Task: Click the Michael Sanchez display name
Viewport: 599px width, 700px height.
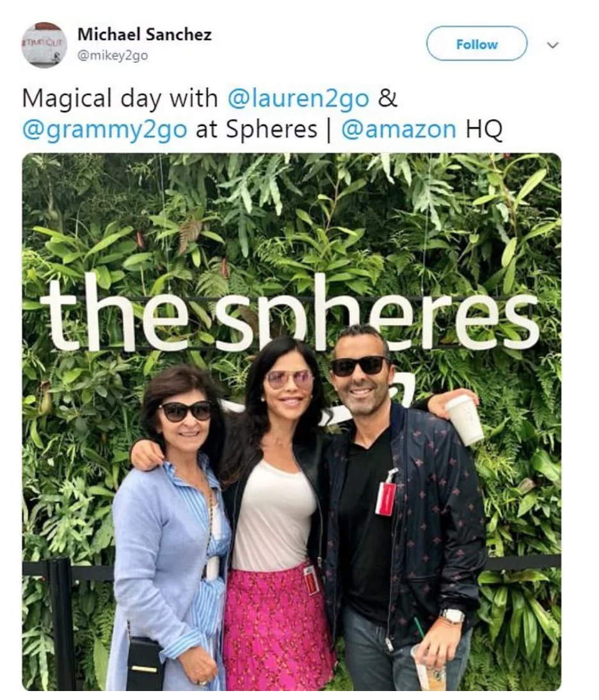Action: pos(144,35)
